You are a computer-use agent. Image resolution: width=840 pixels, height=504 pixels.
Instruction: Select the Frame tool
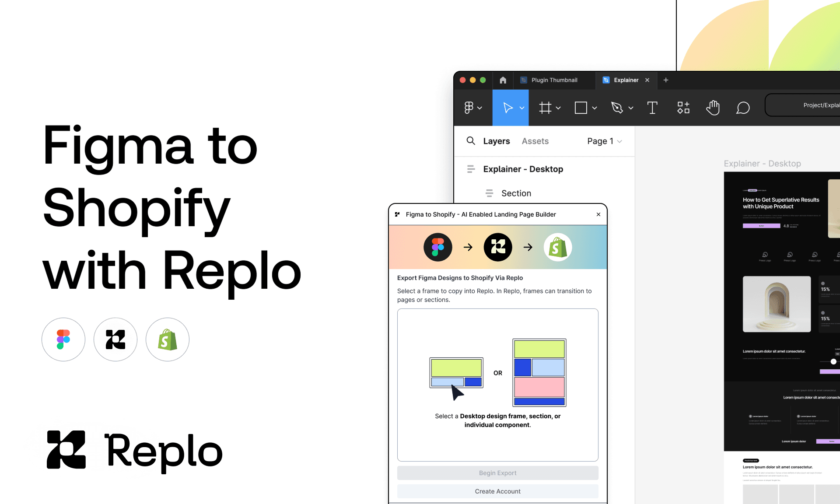(x=545, y=108)
